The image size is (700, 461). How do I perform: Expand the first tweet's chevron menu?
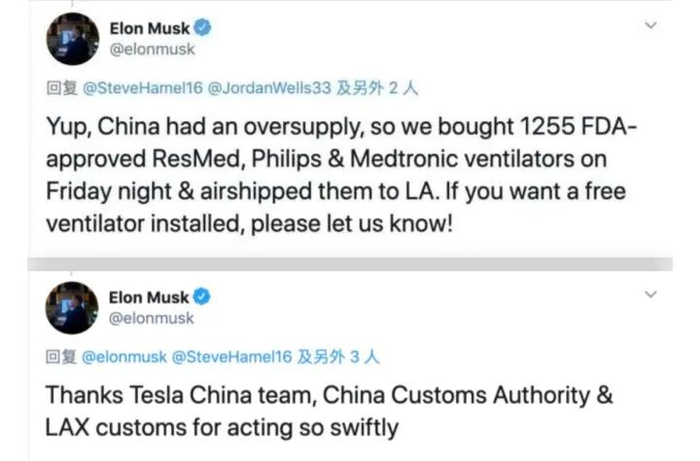(x=652, y=24)
